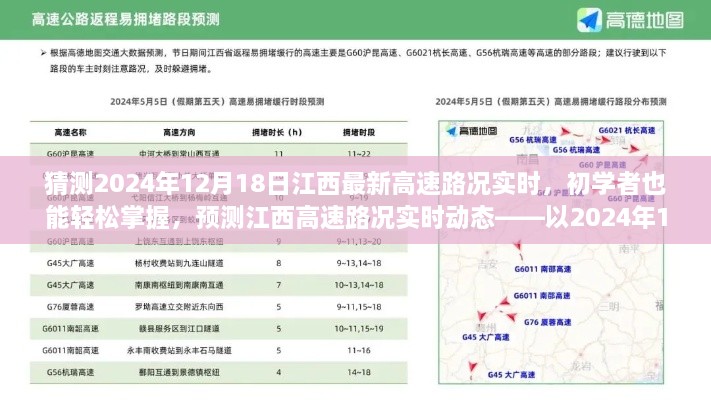711x400 pixels.
Task: Click the G56杭瑞高速 table cell
Action: [x=70, y=372]
